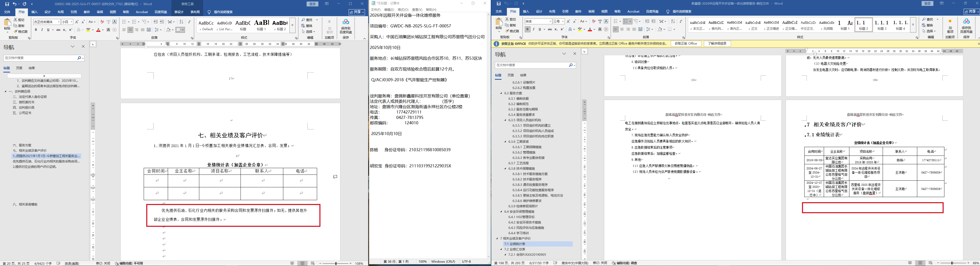Clear all formatting in left Word ribbon
This screenshot has height=266, width=980.
[102, 22]
